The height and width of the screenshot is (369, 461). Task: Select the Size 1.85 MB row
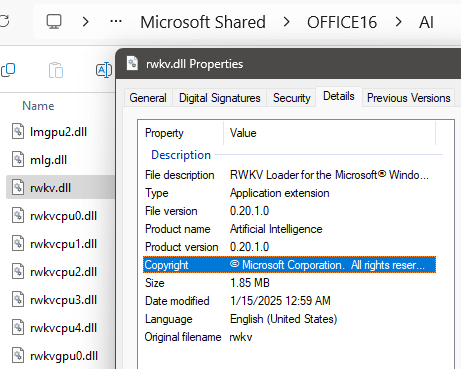click(289, 283)
